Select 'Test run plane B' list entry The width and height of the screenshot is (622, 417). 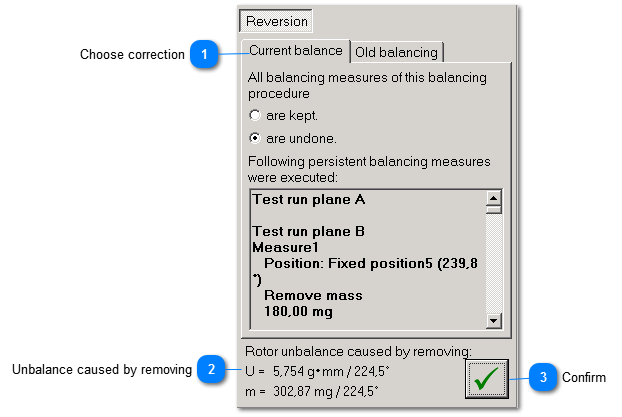308,231
